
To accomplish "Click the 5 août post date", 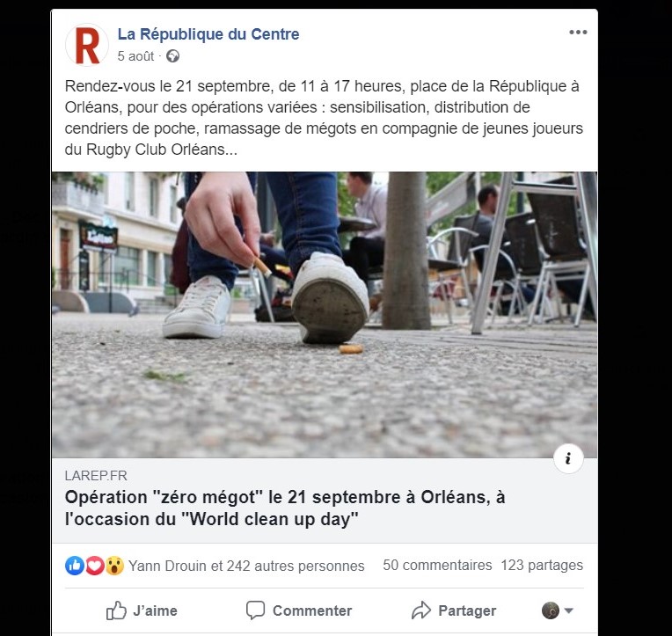I will coord(135,56).
